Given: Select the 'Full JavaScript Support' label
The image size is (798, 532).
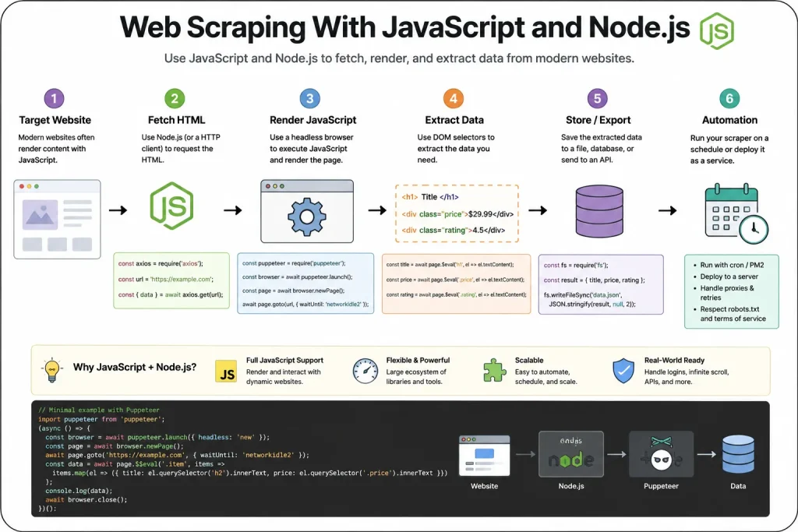Looking at the screenshot, I should pyautogui.click(x=284, y=360).
